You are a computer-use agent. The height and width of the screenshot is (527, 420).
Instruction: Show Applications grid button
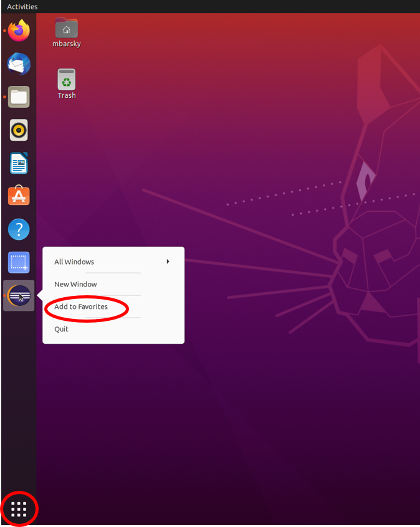(x=19, y=509)
